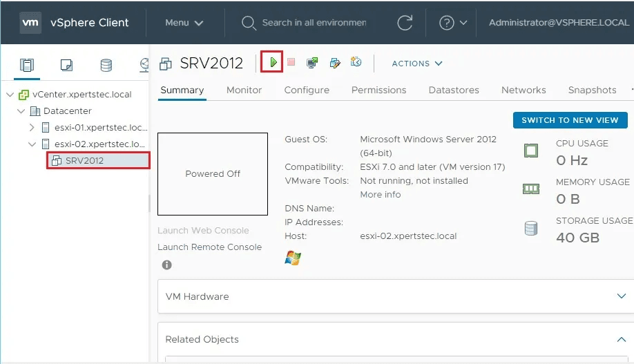
Task: Switch to the Monitor tab
Action: click(244, 90)
